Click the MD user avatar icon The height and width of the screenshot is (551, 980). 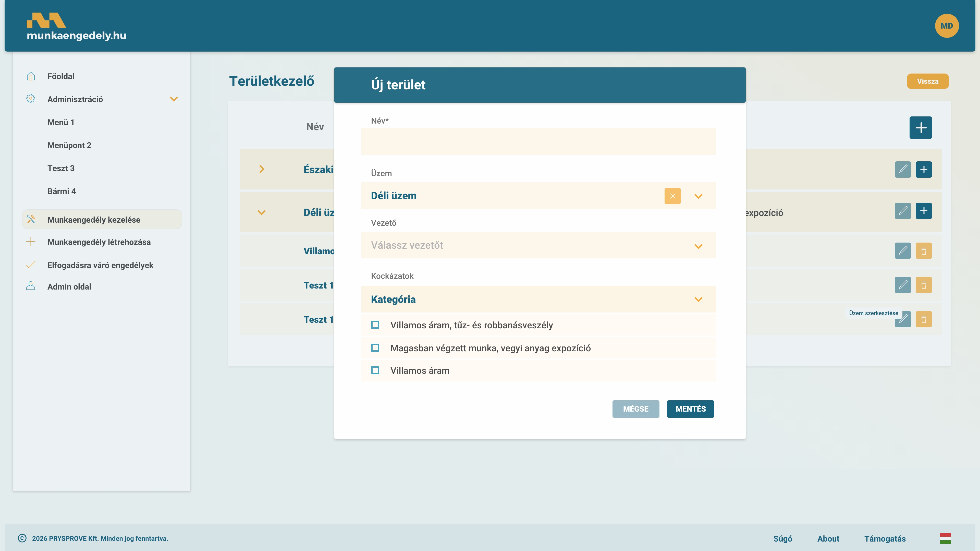(x=947, y=26)
